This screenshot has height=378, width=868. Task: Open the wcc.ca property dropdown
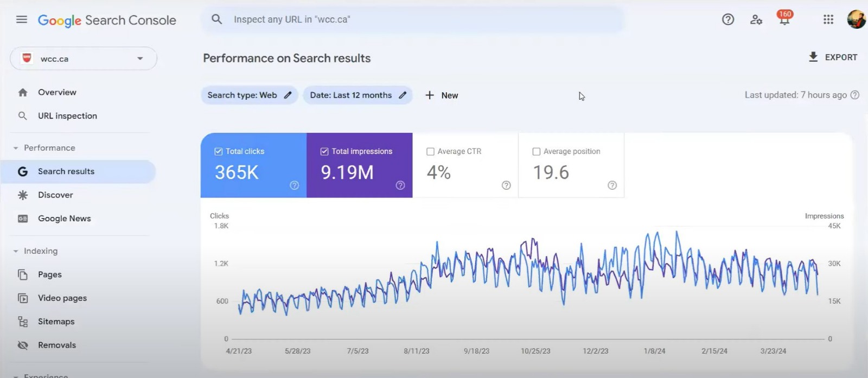pyautogui.click(x=84, y=59)
